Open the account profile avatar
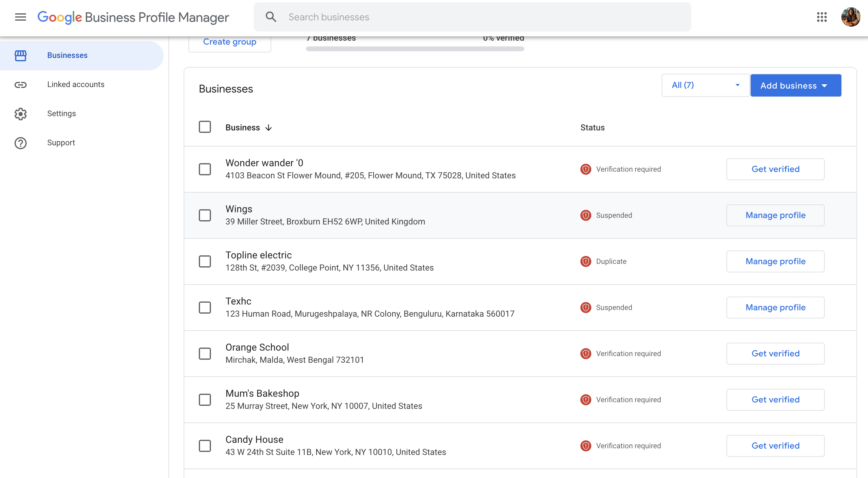The height and width of the screenshot is (478, 868). point(850,17)
